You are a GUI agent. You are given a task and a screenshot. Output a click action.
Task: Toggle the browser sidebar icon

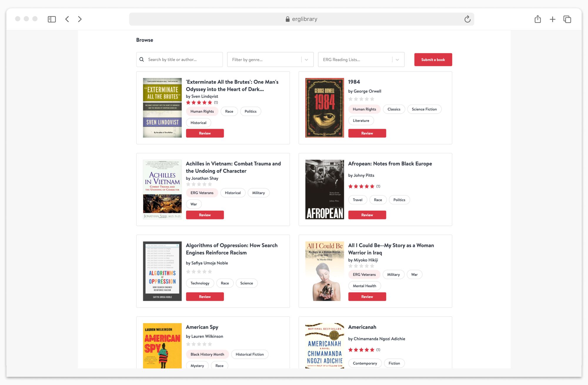tap(52, 19)
